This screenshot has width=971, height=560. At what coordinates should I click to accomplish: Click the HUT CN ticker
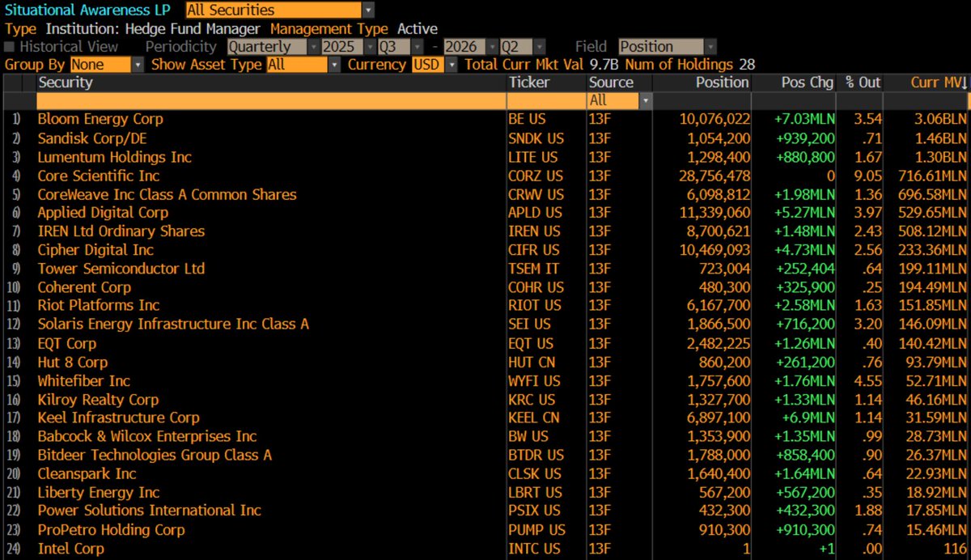pos(532,362)
